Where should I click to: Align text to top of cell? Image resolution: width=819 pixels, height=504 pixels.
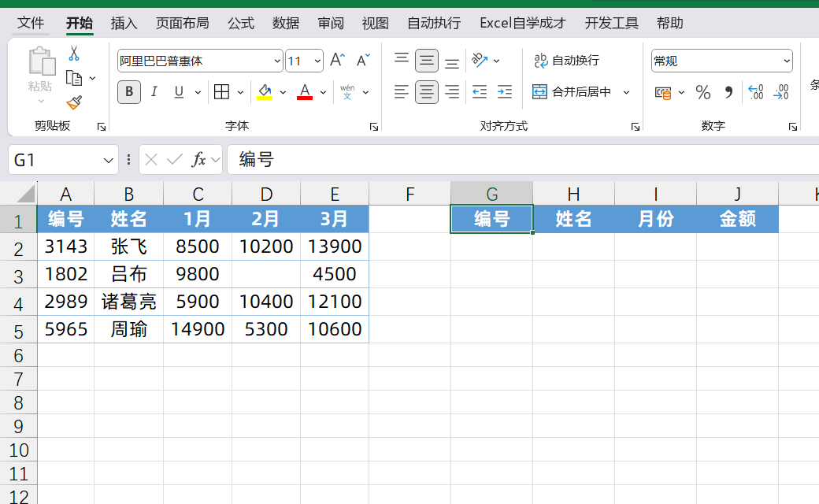click(x=401, y=60)
